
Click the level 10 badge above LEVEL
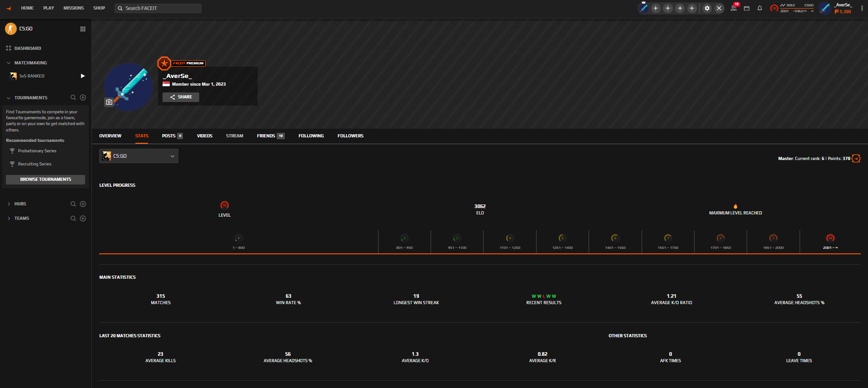click(225, 205)
